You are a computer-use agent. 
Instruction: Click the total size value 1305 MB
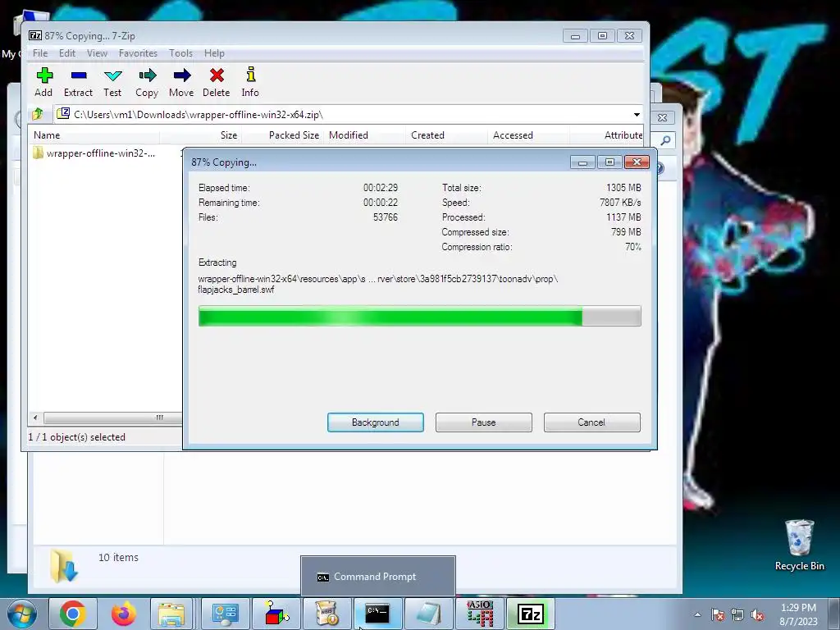pyautogui.click(x=623, y=188)
